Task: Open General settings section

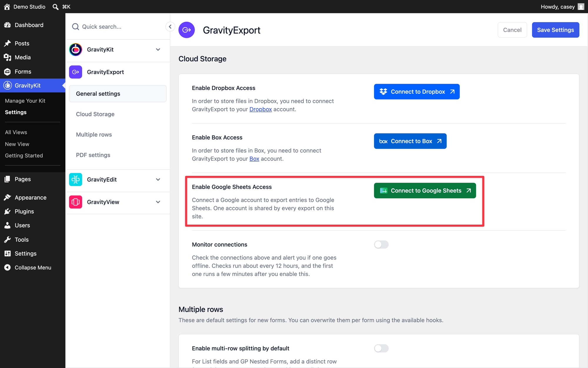Action: coord(118,94)
